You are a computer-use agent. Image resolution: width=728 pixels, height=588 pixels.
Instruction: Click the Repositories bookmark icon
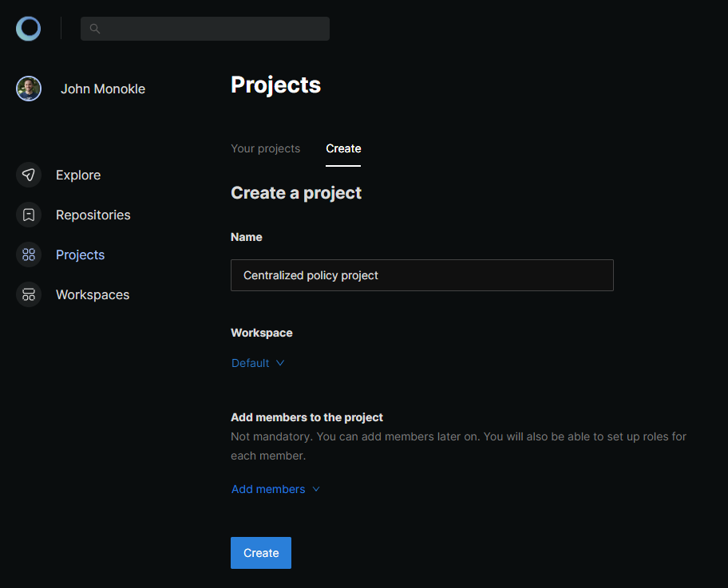click(x=29, y=215)
